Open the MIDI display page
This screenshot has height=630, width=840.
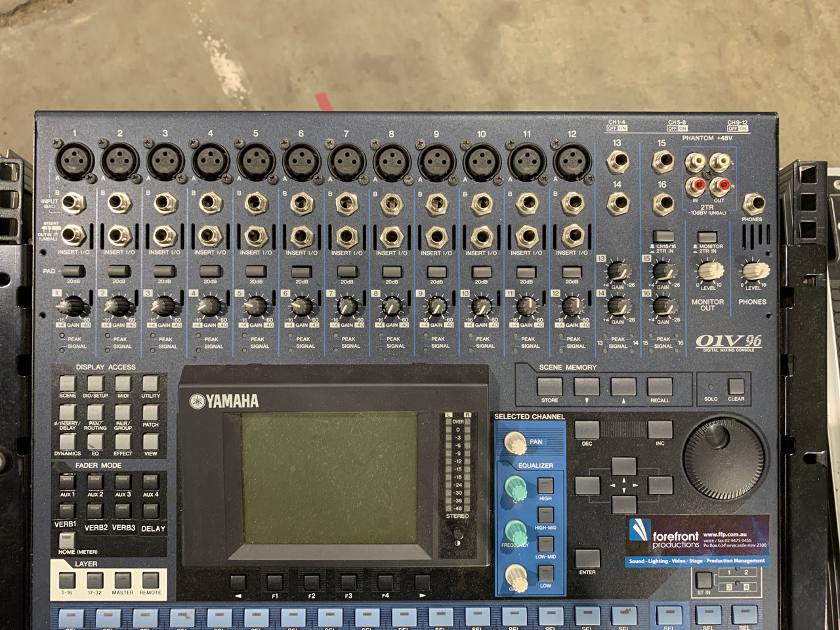(121, 383)
